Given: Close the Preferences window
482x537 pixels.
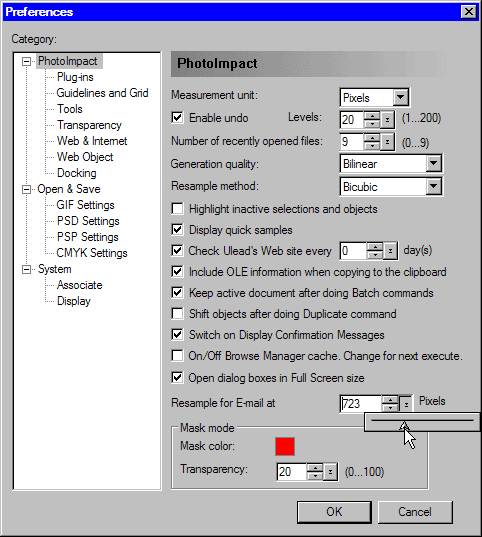Looking at the screenshot, I should pyautogui.click(x=469, y=12).
